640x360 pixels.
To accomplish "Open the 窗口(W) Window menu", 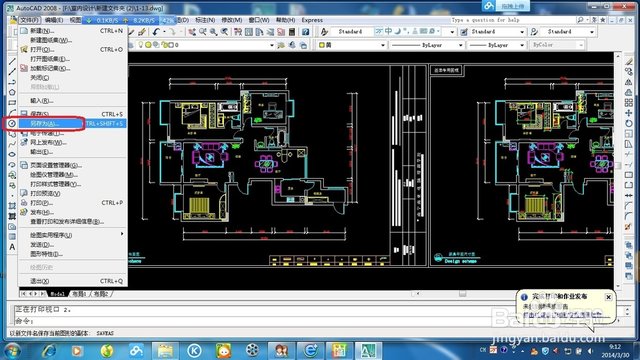I will pyautogui.click(x=259, y=20).
